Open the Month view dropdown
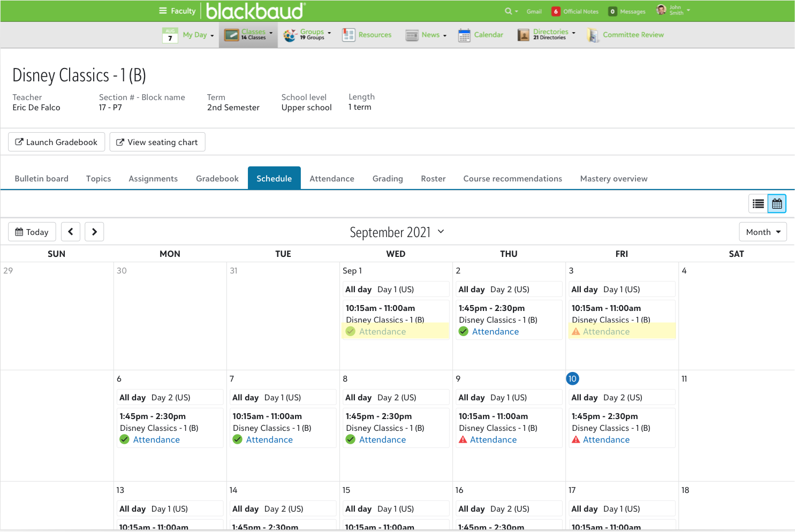795x532 pixels. 763,232
